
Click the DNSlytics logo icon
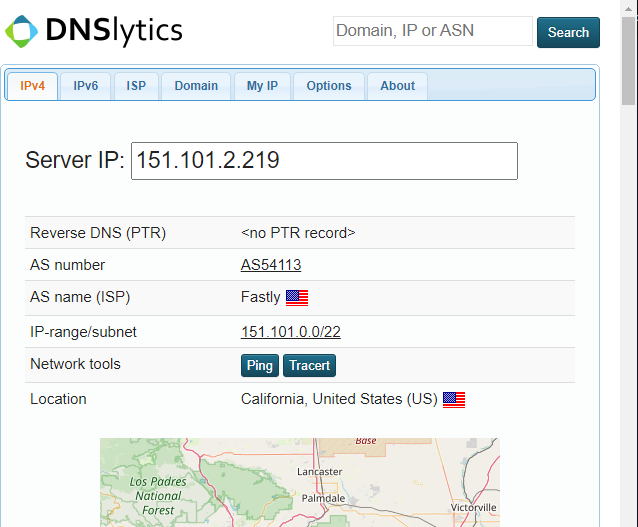point(22,31)
